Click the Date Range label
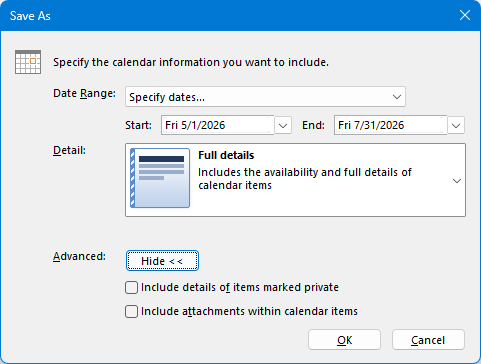This screenshot has width=481, height=364. click(84, 93)
